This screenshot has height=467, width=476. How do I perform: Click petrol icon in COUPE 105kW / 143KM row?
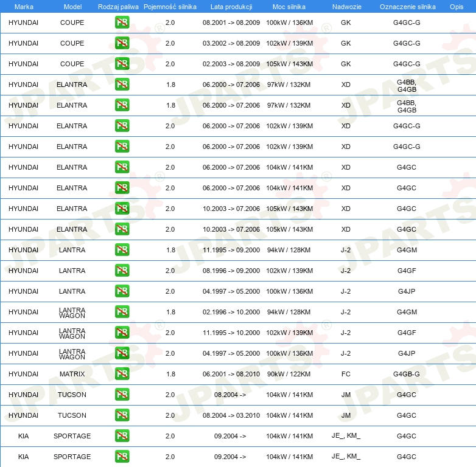(x=122, y=64)
